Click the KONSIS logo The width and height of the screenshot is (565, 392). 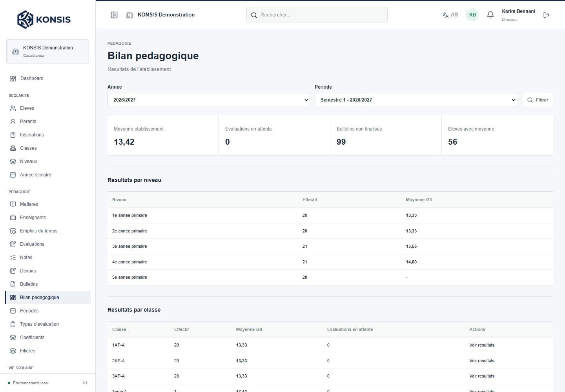pos(44,19)
